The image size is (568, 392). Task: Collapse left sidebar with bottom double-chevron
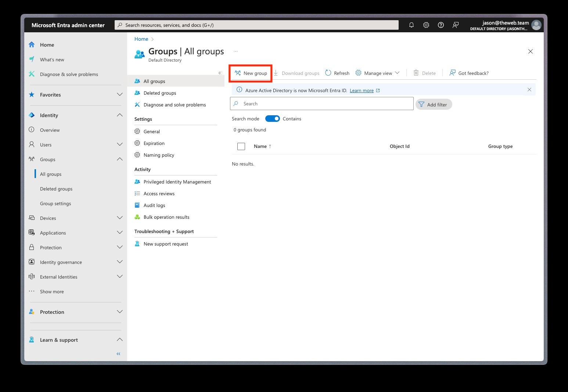pyautogui.click(x=118, y=354)
